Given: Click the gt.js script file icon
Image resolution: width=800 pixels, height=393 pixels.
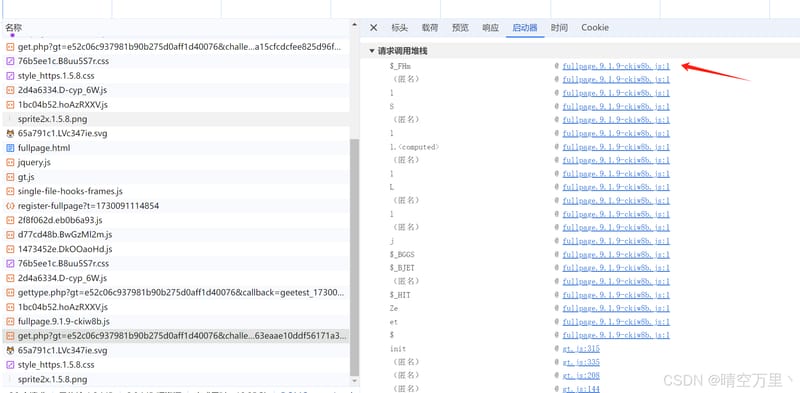Looking at the screenshot, I should (x=10, y=177).
